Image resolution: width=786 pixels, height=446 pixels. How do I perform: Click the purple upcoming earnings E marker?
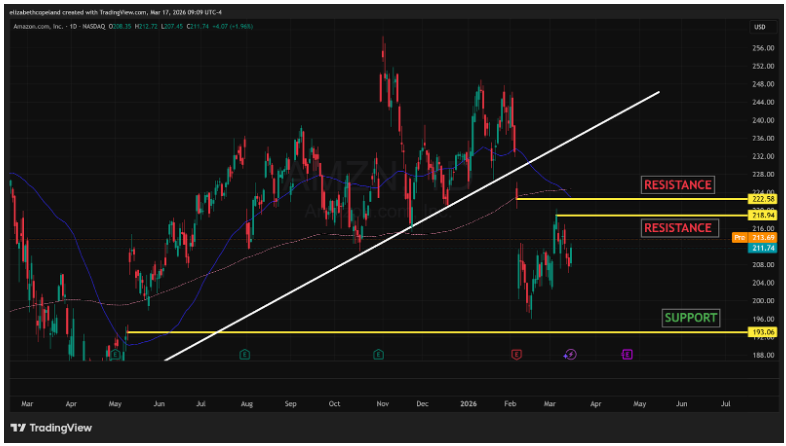tap(627, 355)
